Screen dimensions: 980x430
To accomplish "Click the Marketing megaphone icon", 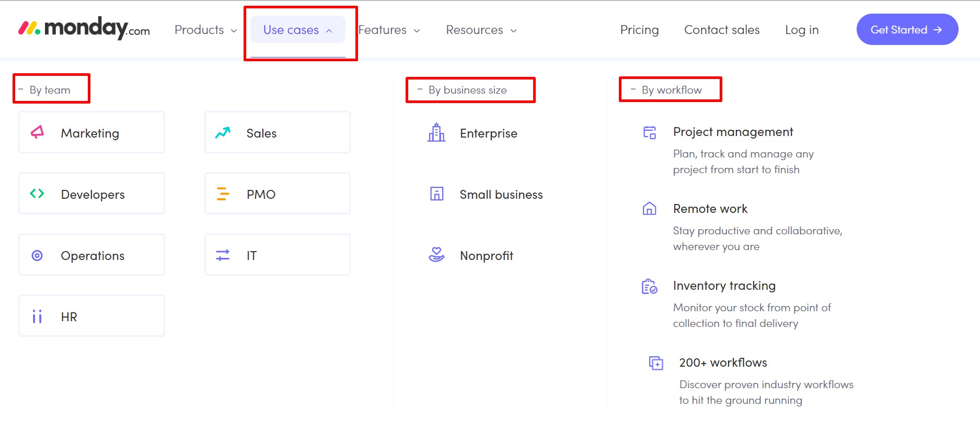I will click(x=37, y=132).
